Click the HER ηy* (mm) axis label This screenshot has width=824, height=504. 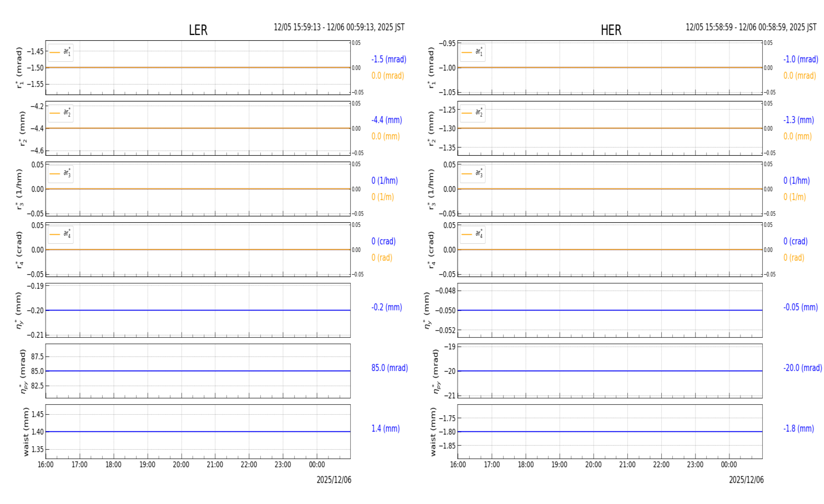(x=427, y=310)
